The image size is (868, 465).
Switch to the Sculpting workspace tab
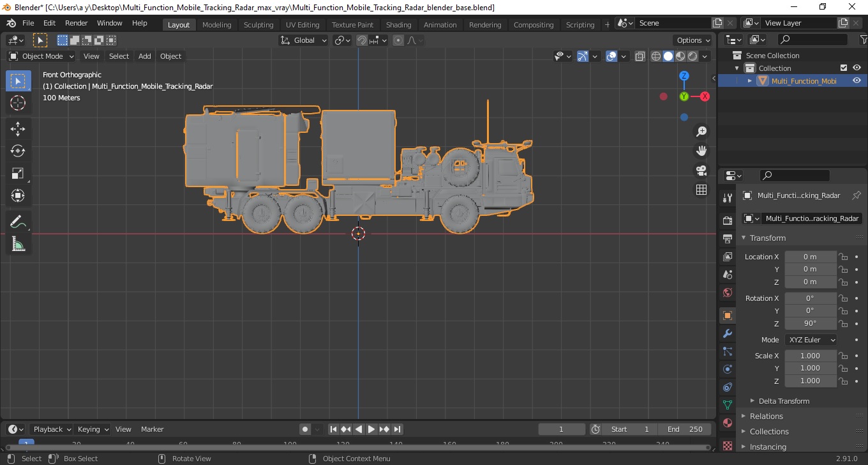pos(258,25)
